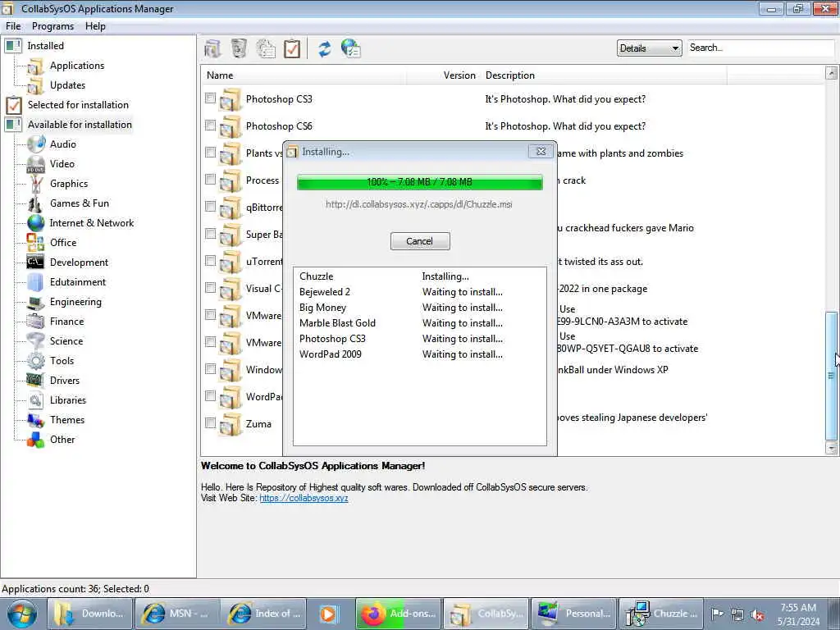The image size is (840, 630).
Task: Sort by the Version column header
Action: click(443, 75)
